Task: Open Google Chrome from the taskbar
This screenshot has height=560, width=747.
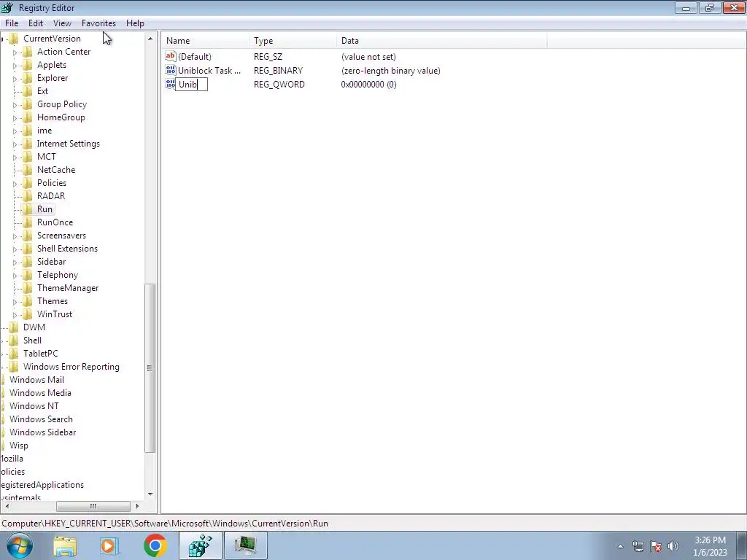Action: pyautogui.click(x=155, y=545)
